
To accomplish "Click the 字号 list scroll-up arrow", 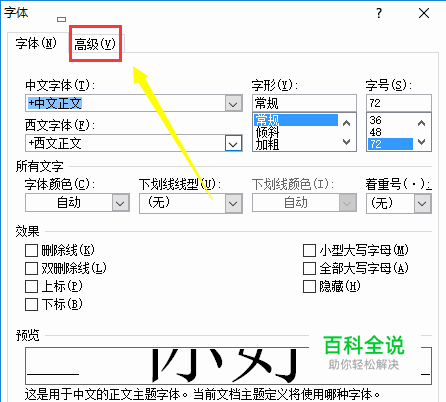I will [x=422, y=123].
